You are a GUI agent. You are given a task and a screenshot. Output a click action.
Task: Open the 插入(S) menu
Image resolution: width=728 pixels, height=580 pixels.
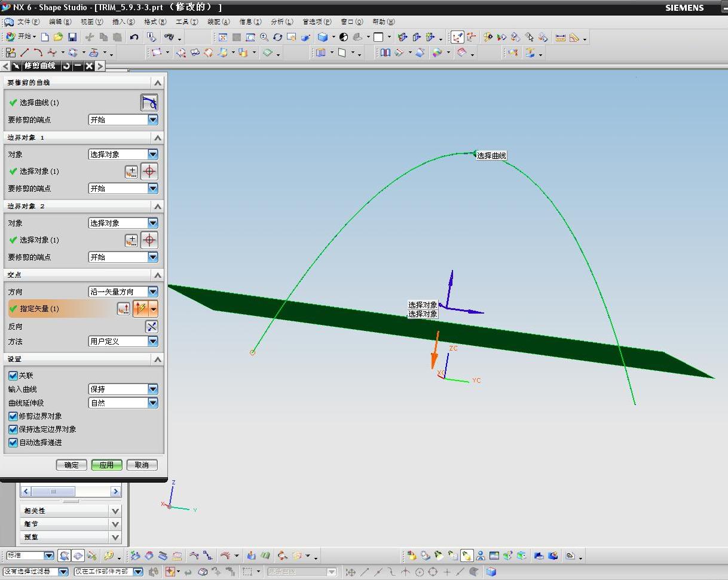click(123, 22)
